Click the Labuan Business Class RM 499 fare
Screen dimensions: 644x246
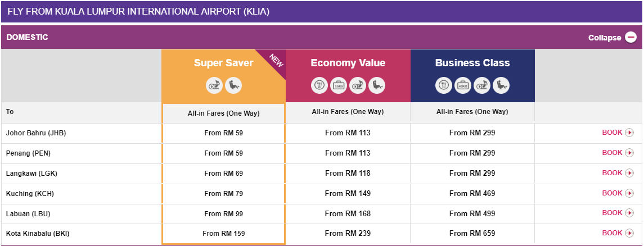click(x=472, y=213)
